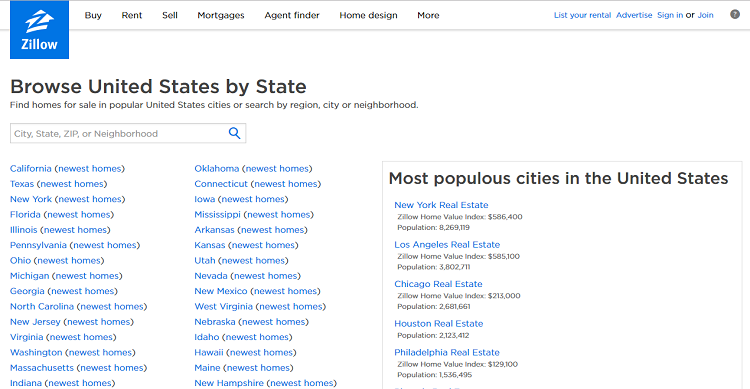Open the More menu
The image size is (750, 389).
tap(428, 15)
